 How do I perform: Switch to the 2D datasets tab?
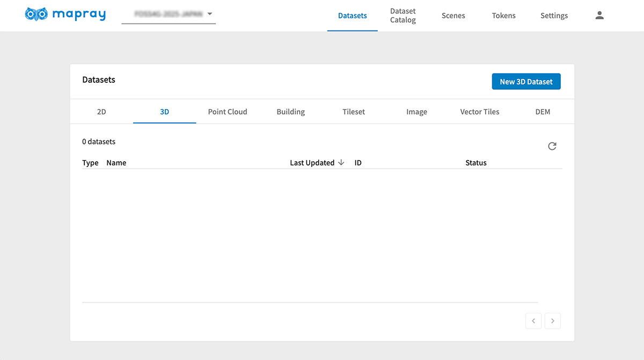pyautogui.click(x=101, y=112)
